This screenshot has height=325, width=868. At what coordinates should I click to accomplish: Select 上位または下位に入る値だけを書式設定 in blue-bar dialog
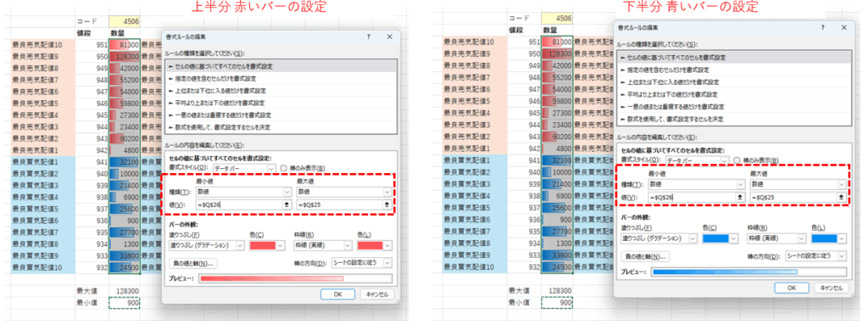click(733, 82)
